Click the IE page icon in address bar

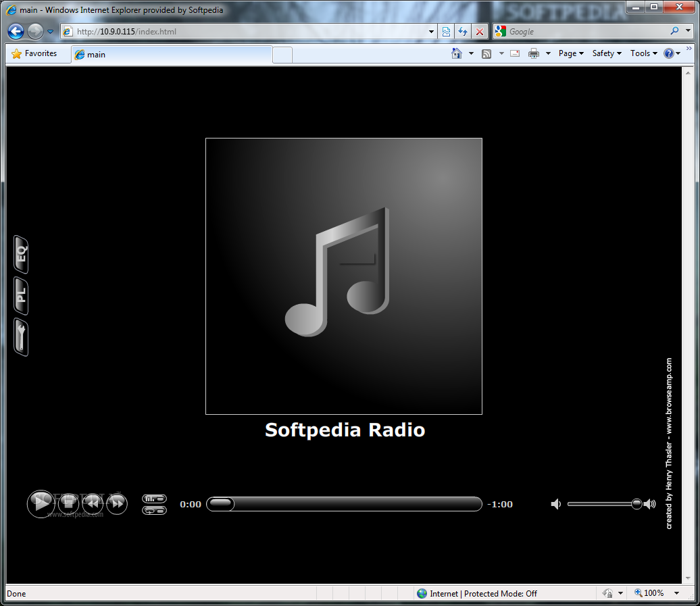tap(68, 32)
